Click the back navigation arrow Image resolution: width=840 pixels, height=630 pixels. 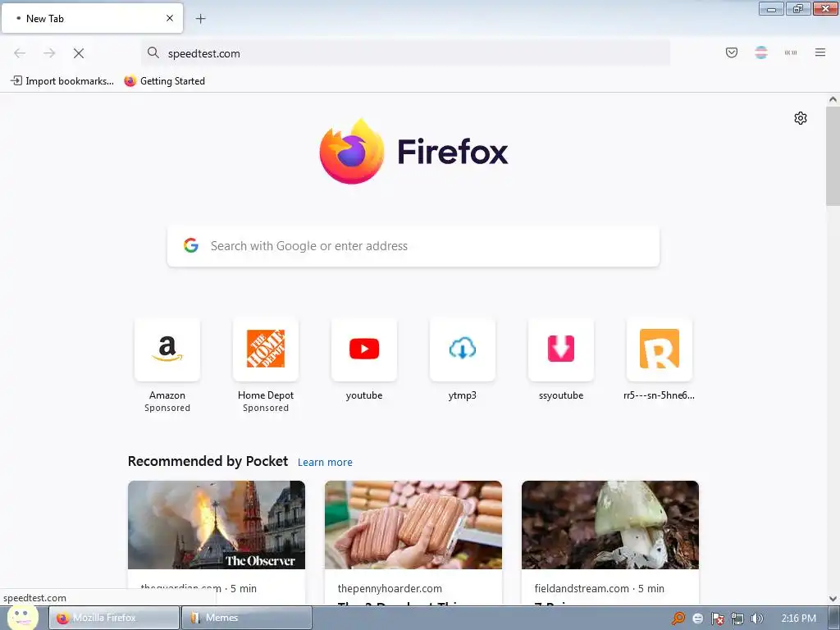[x=20, y=53]
